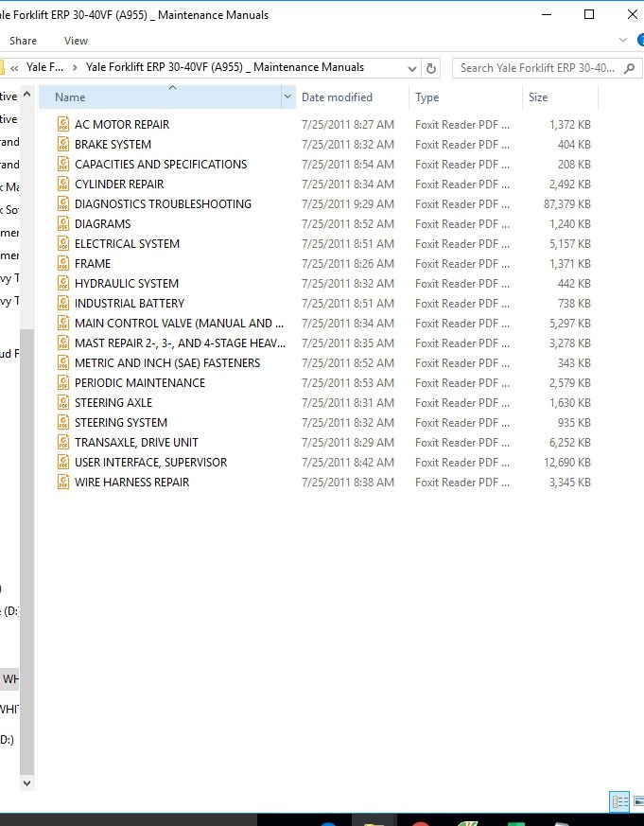Switch to details view layout icon

tap(619, 801)
